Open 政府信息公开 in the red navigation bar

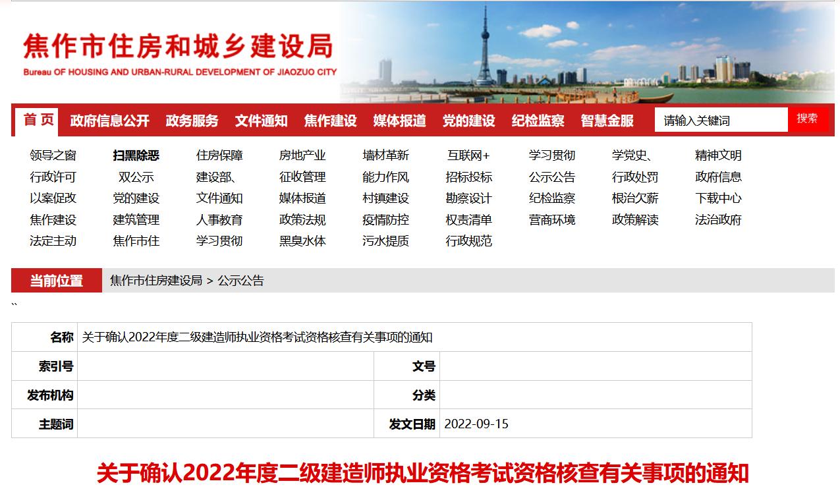coord(110,121)
